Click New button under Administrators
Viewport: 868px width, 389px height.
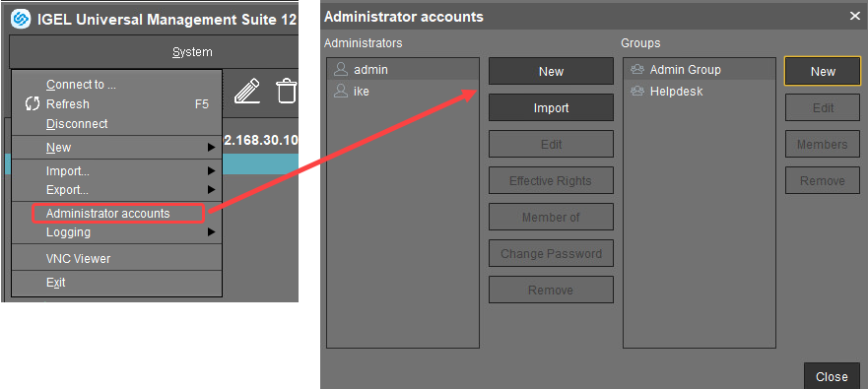tap(551, 71)
